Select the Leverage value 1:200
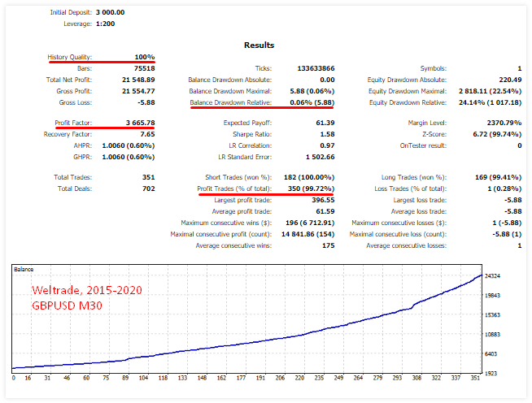 (x=105, y=24)
